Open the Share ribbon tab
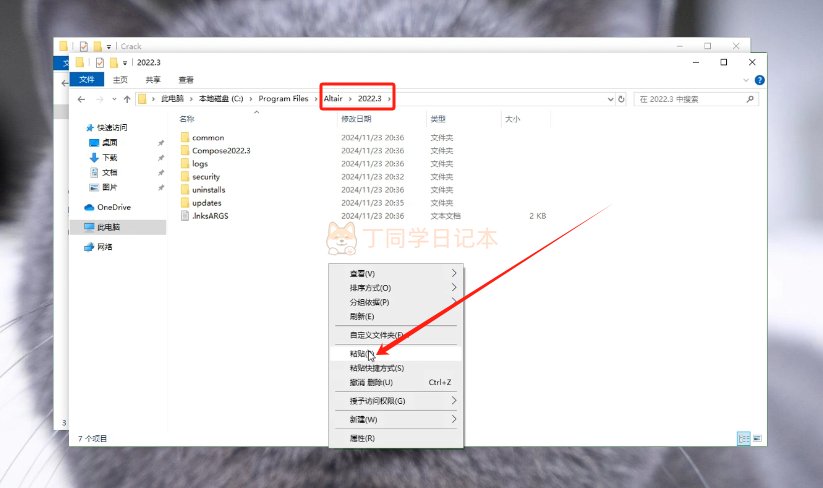 (153, 80)
